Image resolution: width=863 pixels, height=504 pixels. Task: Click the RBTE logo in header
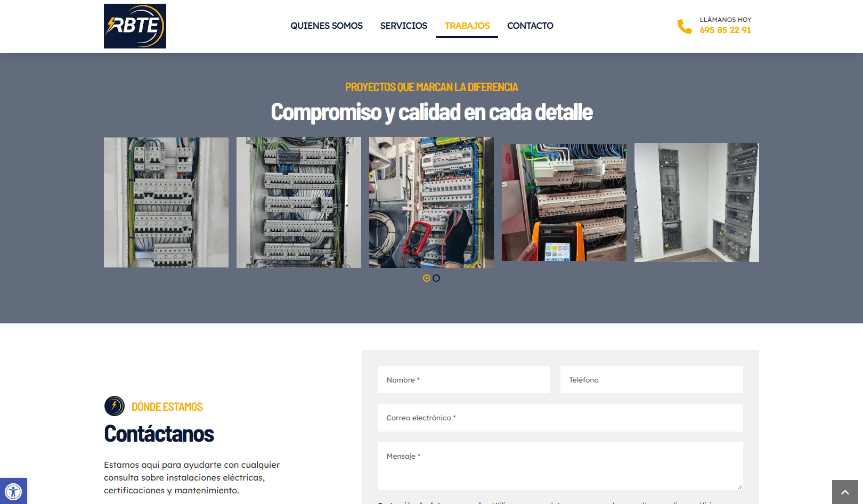135,26
